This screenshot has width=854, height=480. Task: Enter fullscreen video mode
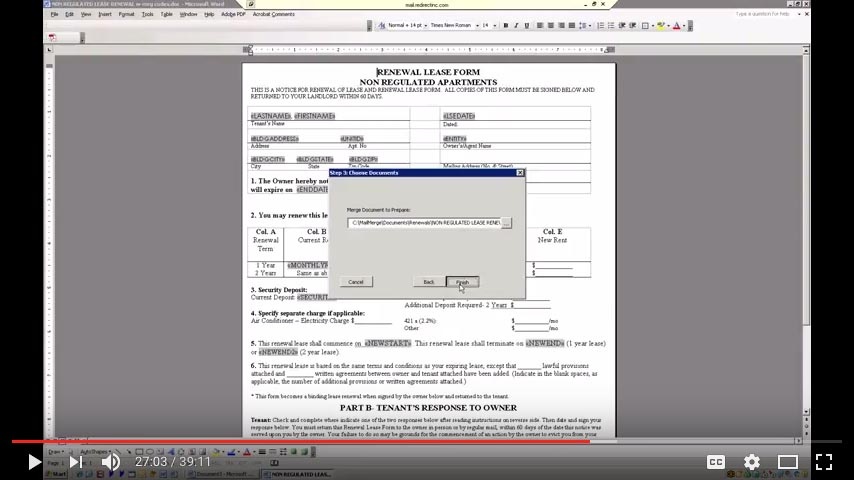(x=824, y=462)
